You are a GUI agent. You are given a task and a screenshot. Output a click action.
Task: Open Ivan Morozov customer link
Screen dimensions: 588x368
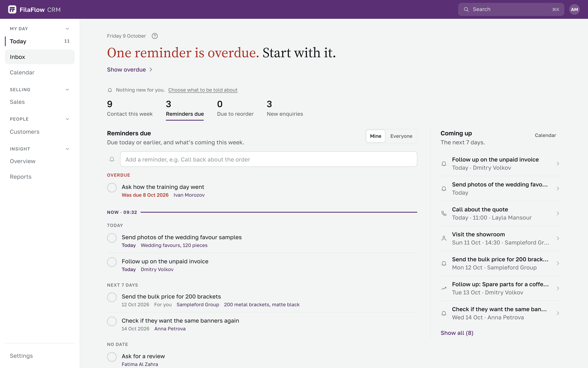tap(189, 195)
